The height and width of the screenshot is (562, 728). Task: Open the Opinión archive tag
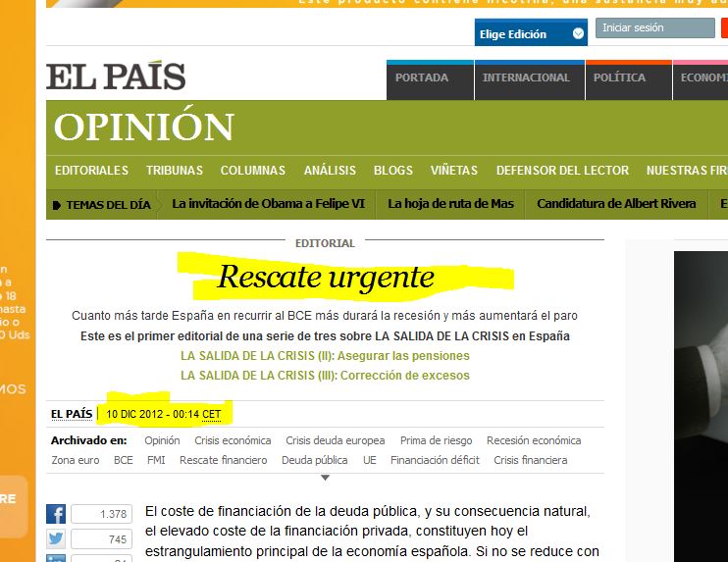(x=162, y=440)
